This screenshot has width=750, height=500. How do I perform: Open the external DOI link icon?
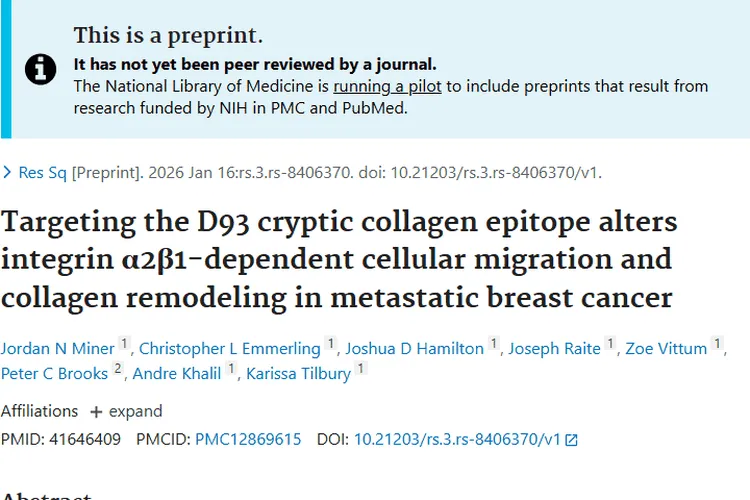571,440
